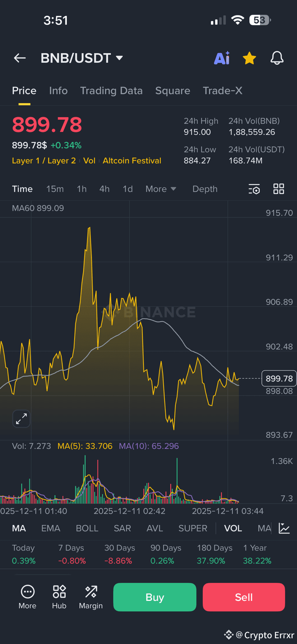Enable the MA indicator
The image size is (297, 644).
[19, 528]
